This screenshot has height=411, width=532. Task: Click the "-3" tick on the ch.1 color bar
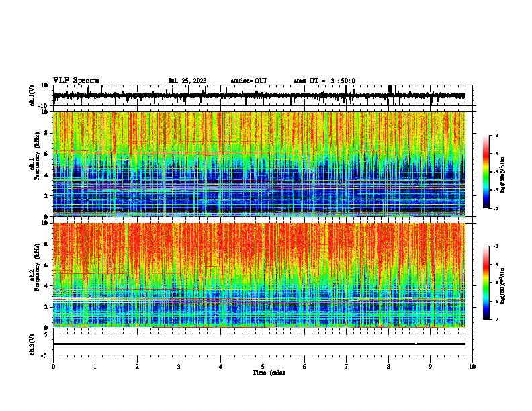click(x=495, y=135)
